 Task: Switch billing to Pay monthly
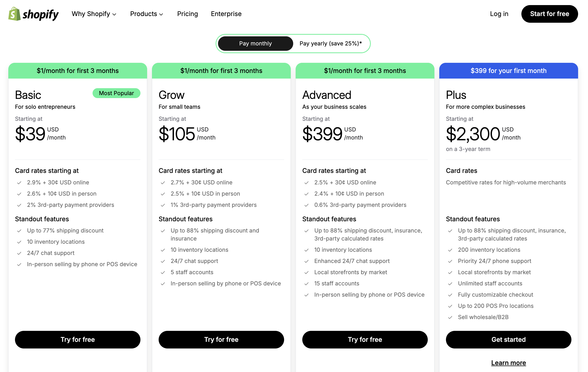[255, 43]
